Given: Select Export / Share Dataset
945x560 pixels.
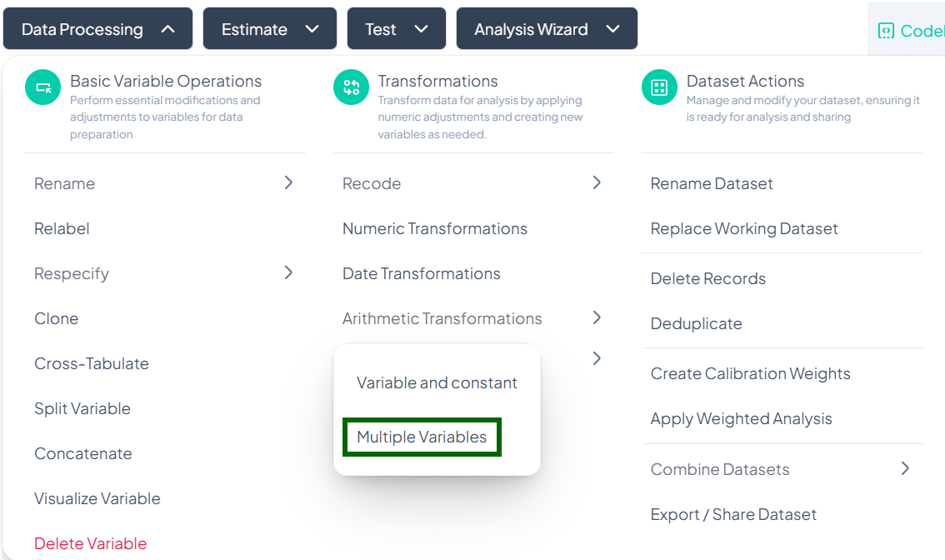Looking at the screenshot, I should (x=733, y=514).
